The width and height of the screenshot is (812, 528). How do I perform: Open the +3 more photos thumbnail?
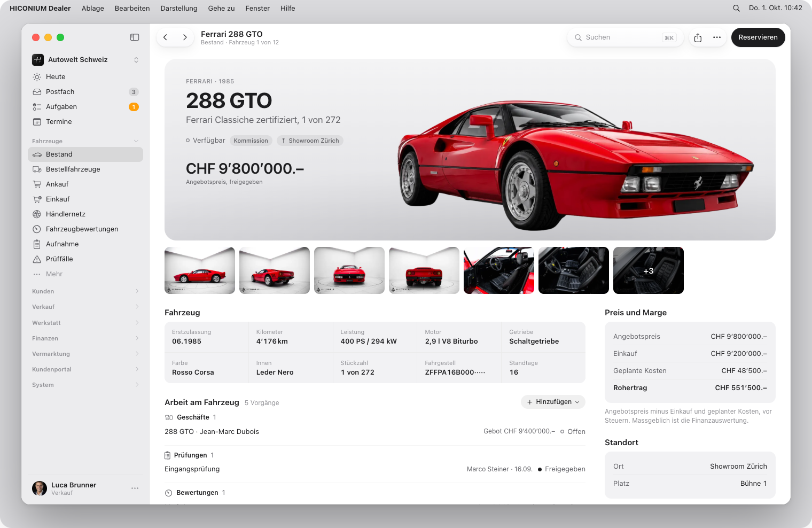649,270
